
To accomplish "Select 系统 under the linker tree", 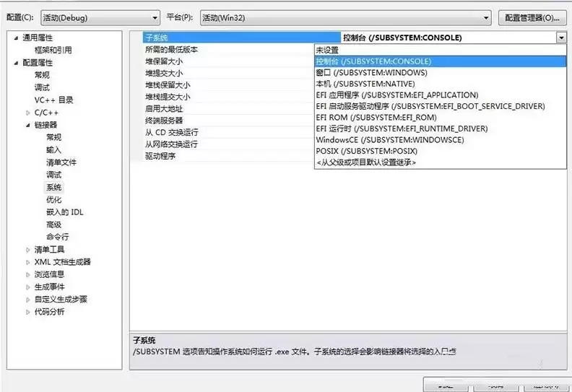I will 54,187.
